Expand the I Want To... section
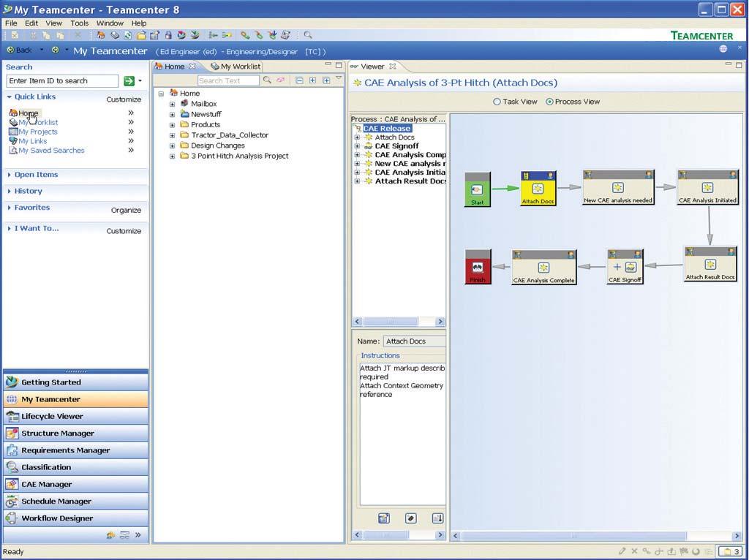The image size is (749, 560). pos(9,229)
